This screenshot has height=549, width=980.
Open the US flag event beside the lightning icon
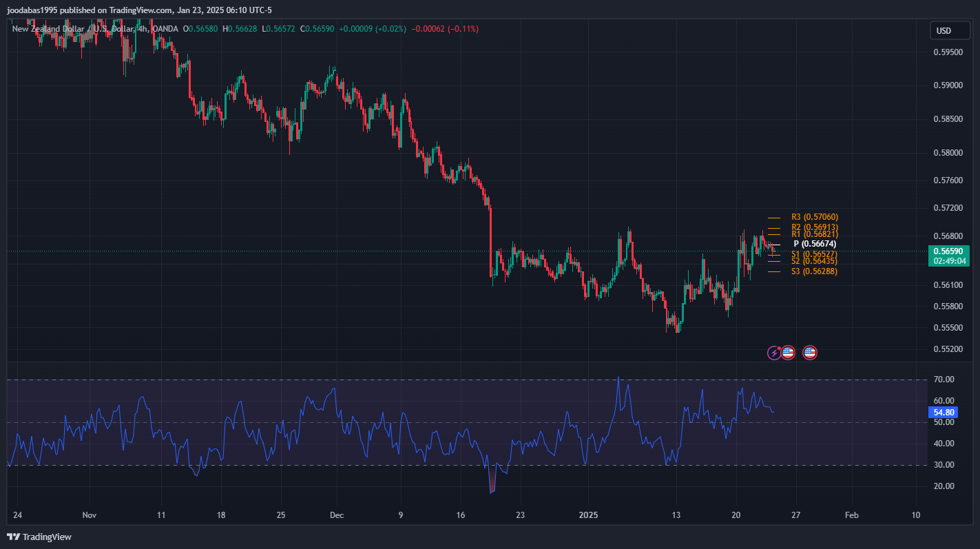pyautogui.click(x=788, y=353)
